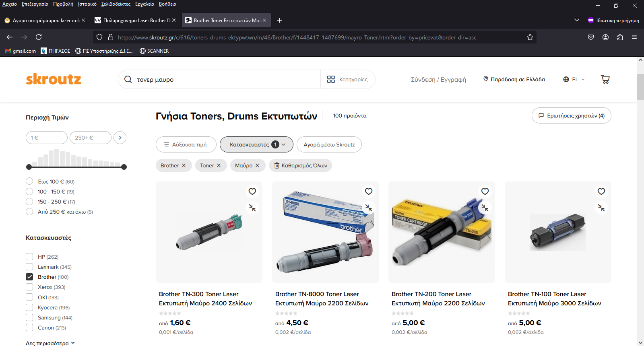Add Brother TN-8000 toner to favorites
The height and width of the screenshot is (346, 644).
pyautogui.click(x=369, y=192)
